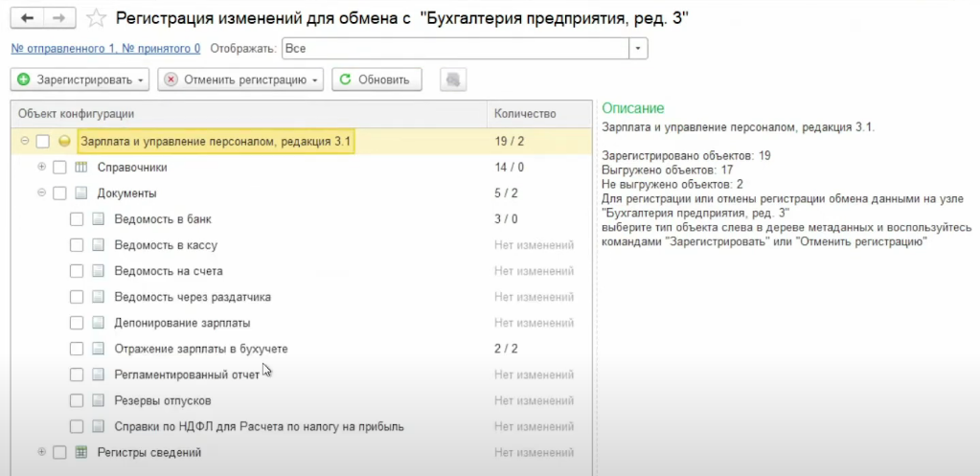Tick the root Зарплата и управление персоналом checkbox
Viewport: 980px width, 476px height.
42,142
